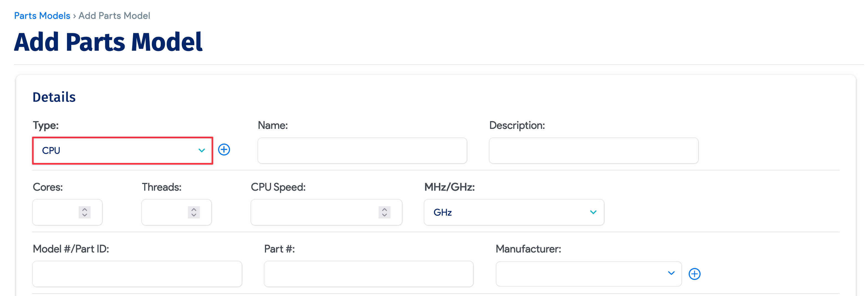
Task: Click into the Description text field
Action: tap(593, 150)
